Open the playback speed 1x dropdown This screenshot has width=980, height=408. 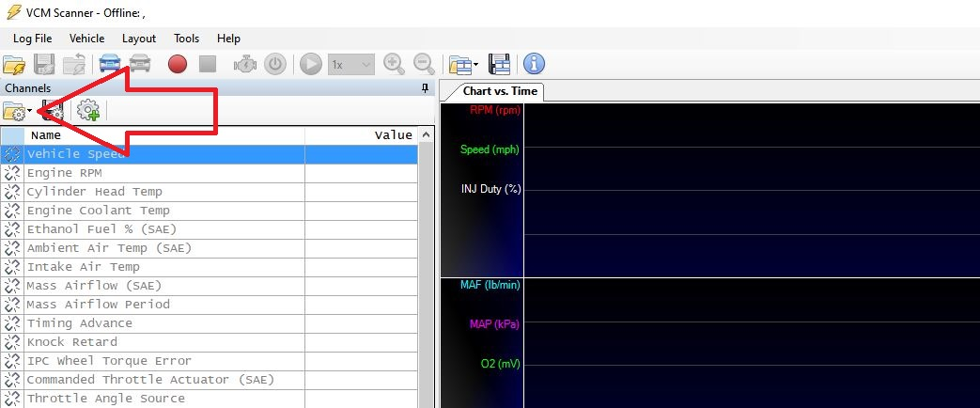pyautogui.click(x=351, y=64)
